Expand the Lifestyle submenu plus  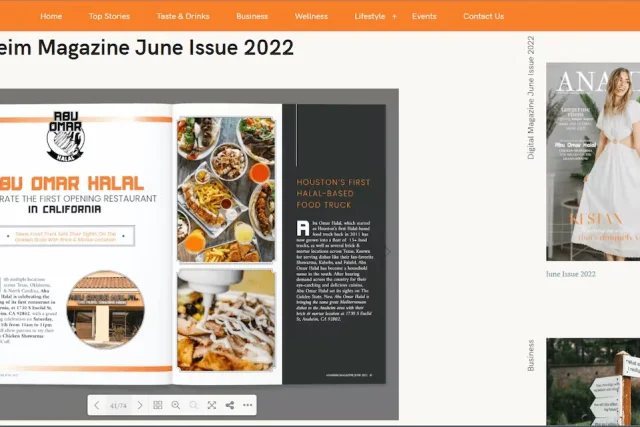point(394,16)
